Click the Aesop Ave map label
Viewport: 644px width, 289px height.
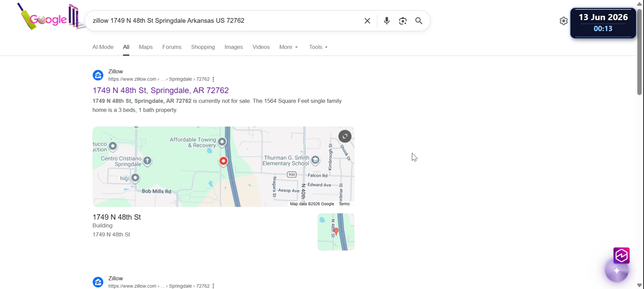[289, 190]
